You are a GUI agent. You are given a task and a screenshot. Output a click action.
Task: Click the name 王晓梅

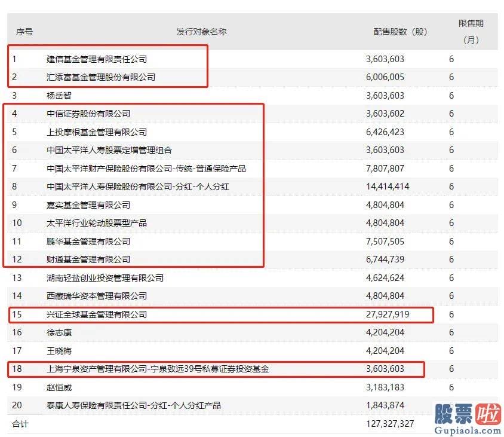point(59,351)
